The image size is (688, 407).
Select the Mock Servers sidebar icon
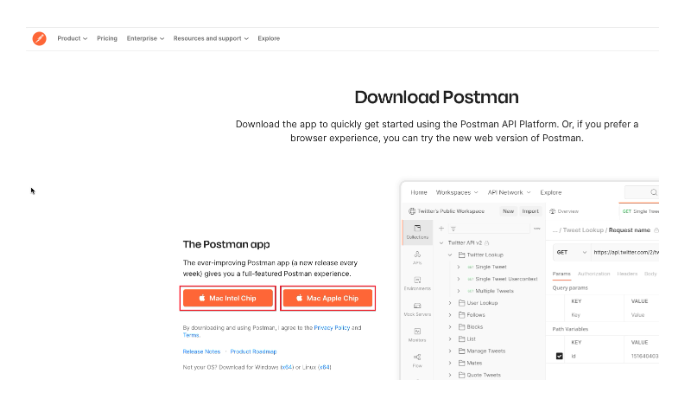(x=417, y=309)
